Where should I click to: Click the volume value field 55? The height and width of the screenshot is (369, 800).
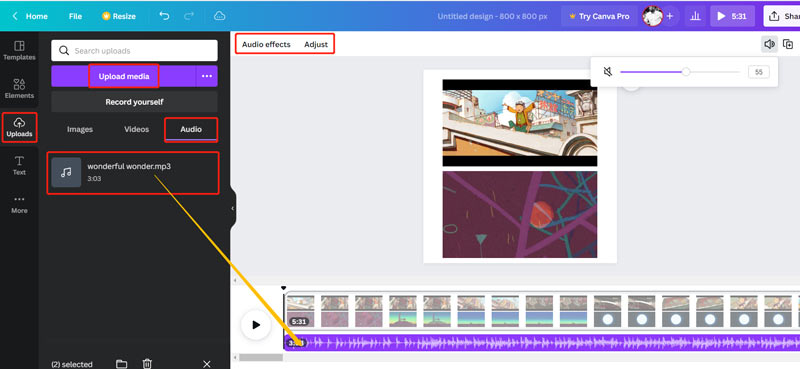(x=759, y=72)
